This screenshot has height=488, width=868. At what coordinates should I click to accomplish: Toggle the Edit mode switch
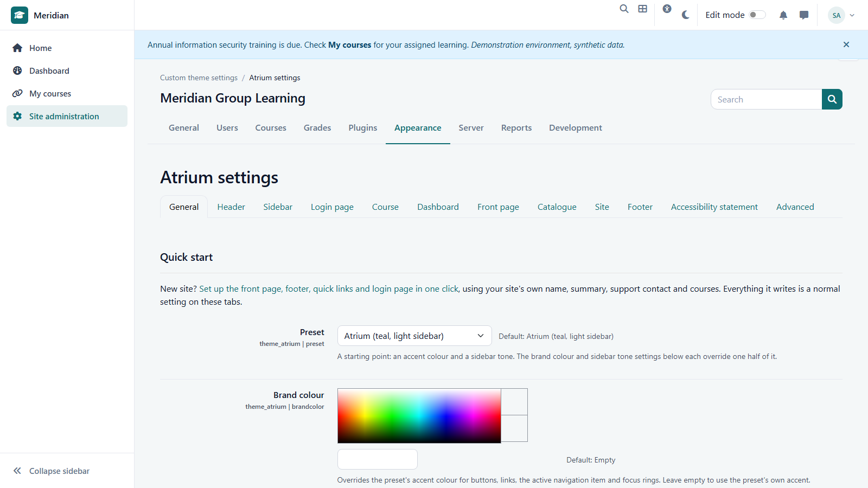(x=757, y=15)
